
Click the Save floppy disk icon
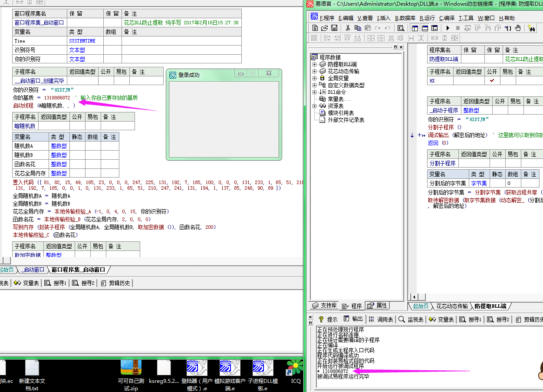click(x=334, y=28)
